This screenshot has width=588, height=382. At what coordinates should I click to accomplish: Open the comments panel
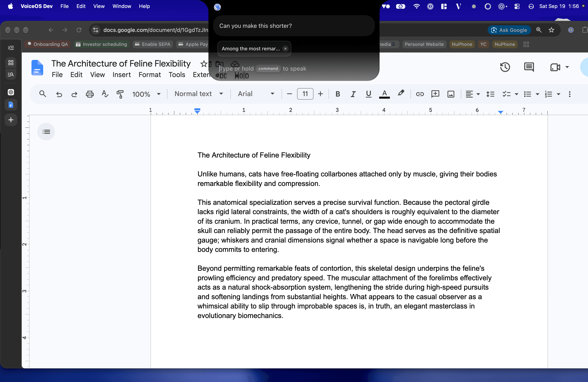click(x=529, y=67)
